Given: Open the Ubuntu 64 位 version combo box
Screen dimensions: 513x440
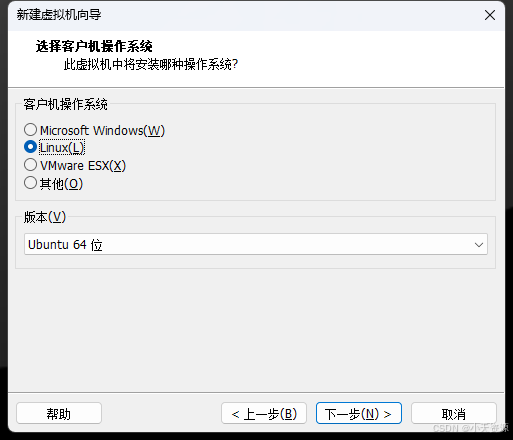Looking at the screenshot, I should [x=256, y=244].
